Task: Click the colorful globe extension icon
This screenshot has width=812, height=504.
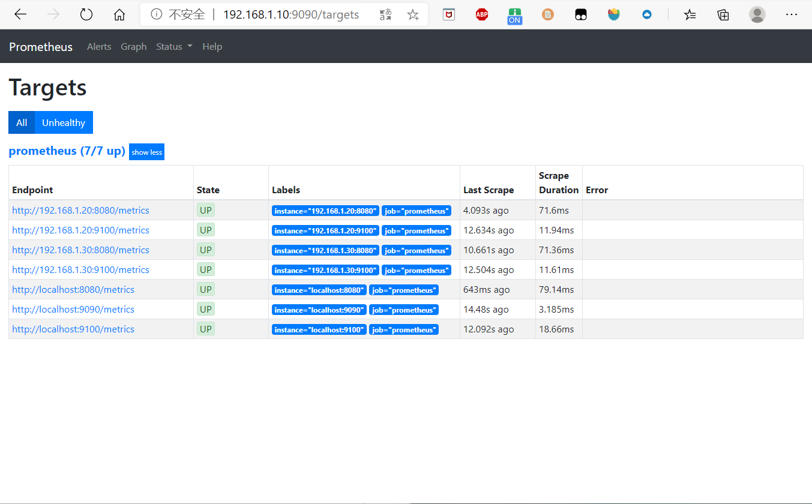Action: click(x=613, y=14)
